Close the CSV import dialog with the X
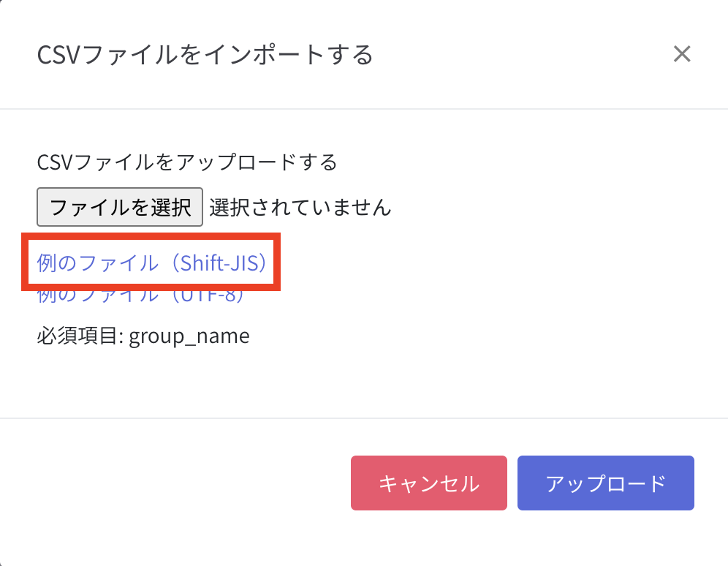728x566 pixels. pos(681,54)
